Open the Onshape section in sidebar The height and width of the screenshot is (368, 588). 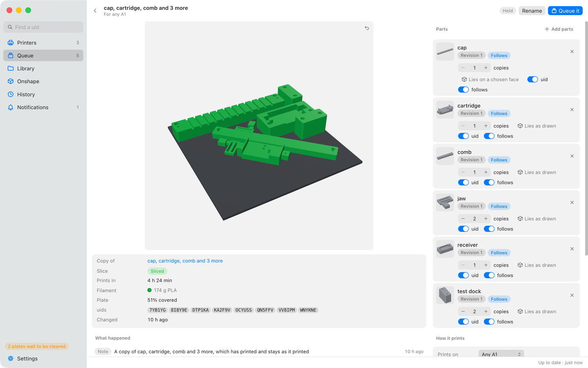coord(43,81)
